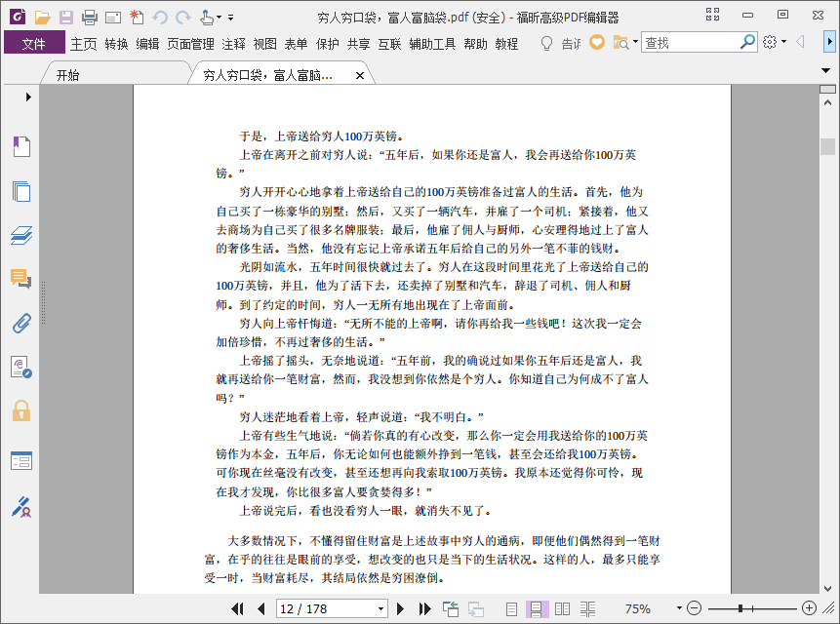The width and height of the screenshot is (840, 624).
Task: Open the zoom percentage dropdown arrow
Action: pos(679,608)
